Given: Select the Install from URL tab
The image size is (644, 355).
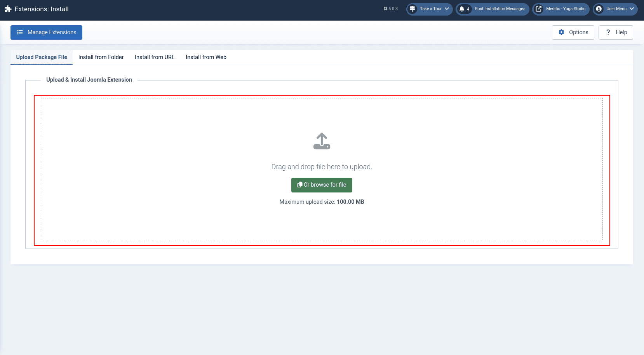Looking at the screenshot, I should pyautogui.click(x=155, y=57).
